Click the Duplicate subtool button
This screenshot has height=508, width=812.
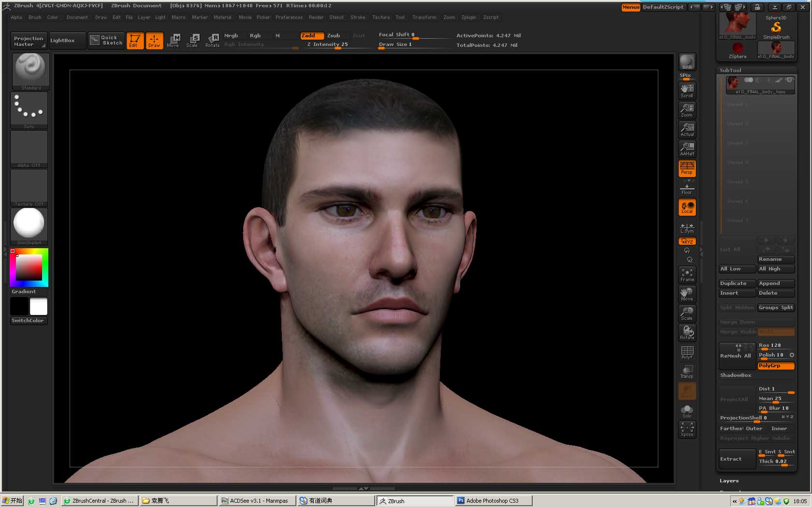point(737,284)
